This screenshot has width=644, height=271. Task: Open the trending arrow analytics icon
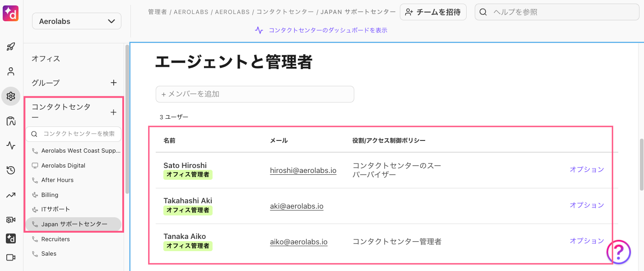pyautogui.click(x=11, y=195)
